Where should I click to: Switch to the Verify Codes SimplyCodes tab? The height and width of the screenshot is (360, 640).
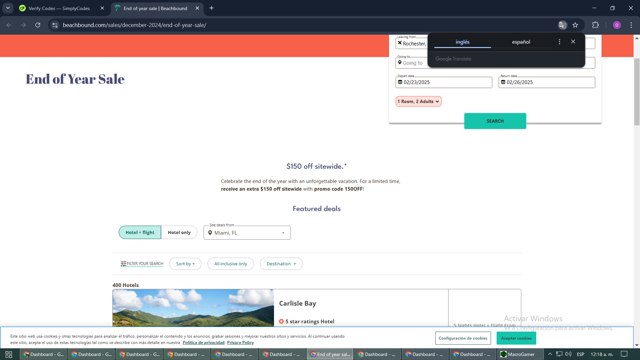coord(59,8)
